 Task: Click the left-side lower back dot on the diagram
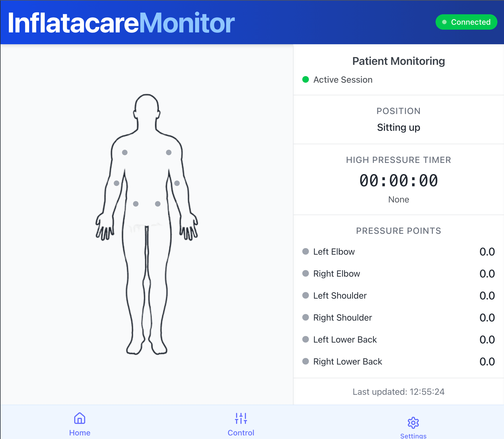(136, 204)
